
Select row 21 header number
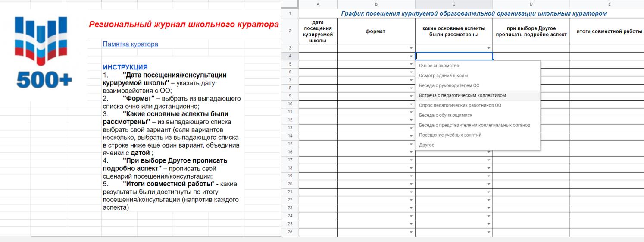290,192
